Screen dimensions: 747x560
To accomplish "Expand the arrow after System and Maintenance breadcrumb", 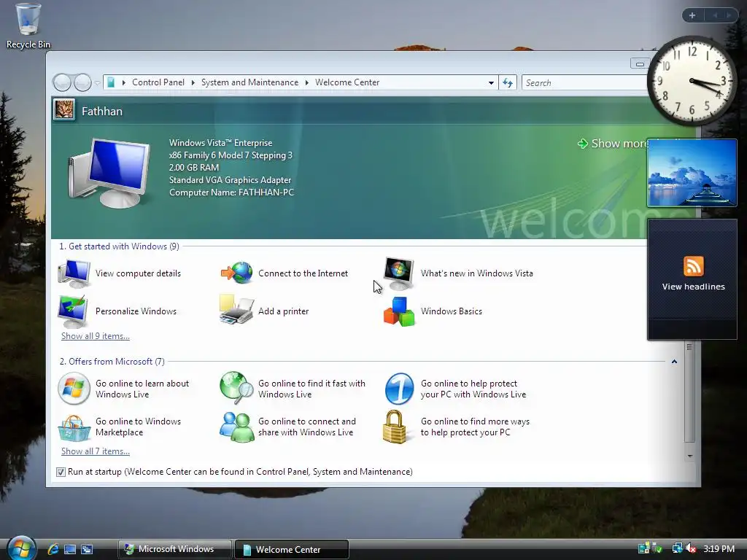I will tap(307, 82).
